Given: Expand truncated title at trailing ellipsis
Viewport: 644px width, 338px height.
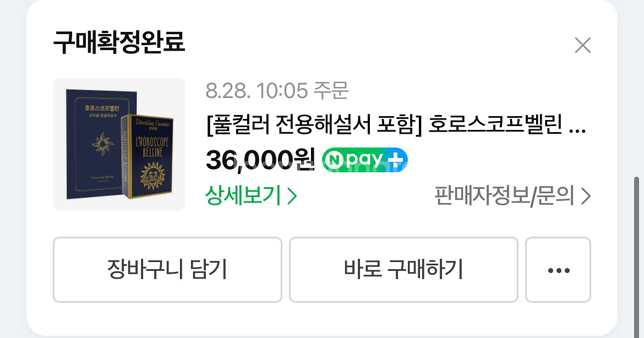Looking at the screenshot, I should pos(577,132).
